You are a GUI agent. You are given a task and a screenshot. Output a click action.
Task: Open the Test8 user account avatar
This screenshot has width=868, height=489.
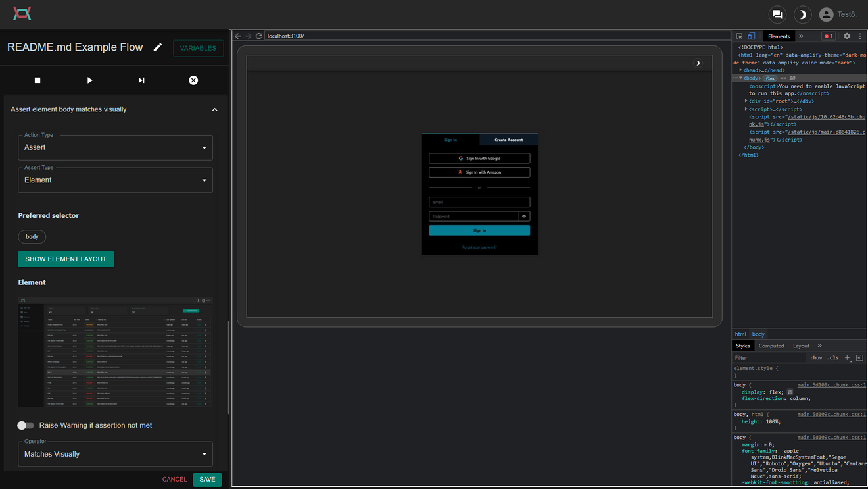click(x=827, y=14)
